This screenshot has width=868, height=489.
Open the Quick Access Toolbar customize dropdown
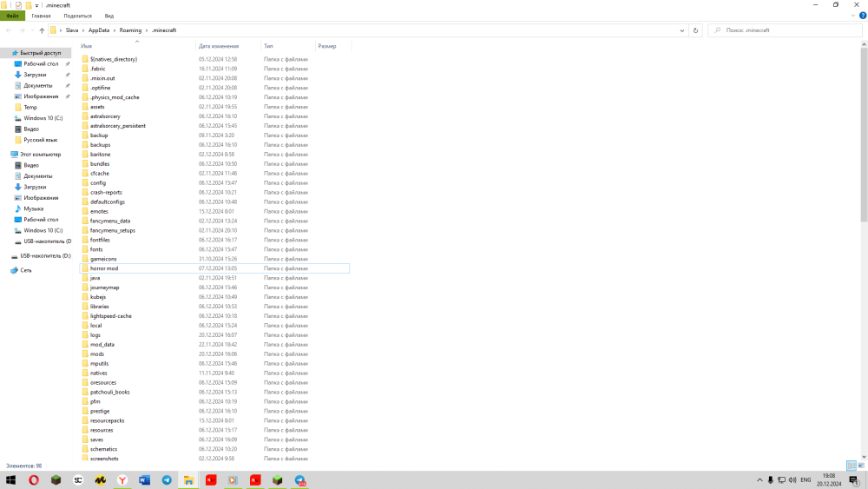tap(36, 5)
